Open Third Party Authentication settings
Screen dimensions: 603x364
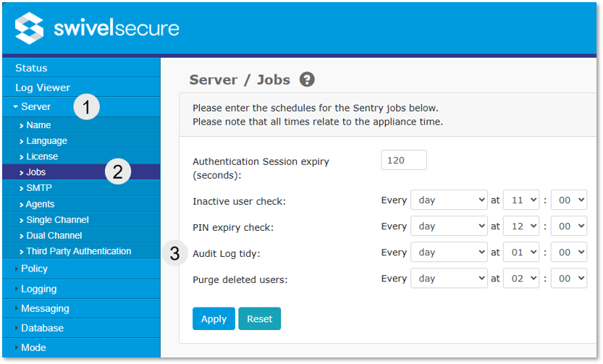click(x=78, y=251)
